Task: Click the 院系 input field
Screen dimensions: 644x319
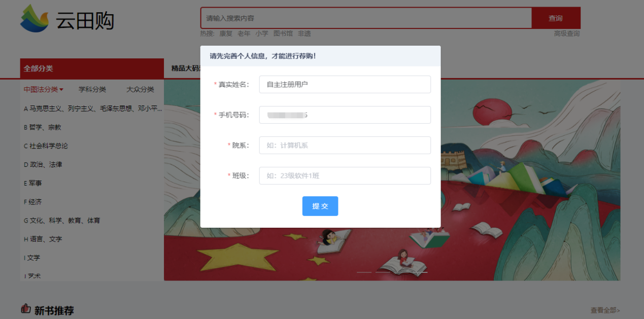Action: pyautogui.click(x=345, y=145)
